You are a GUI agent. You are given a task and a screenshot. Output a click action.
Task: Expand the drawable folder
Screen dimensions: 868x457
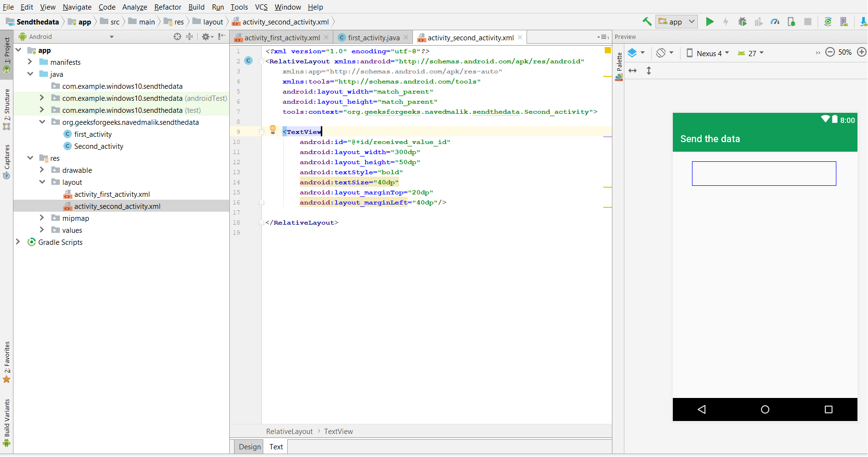point(42,170)
